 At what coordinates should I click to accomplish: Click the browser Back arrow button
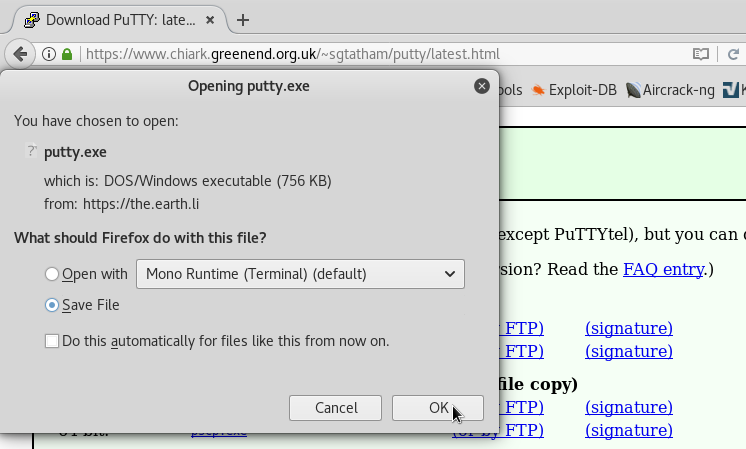pos(20,54)
